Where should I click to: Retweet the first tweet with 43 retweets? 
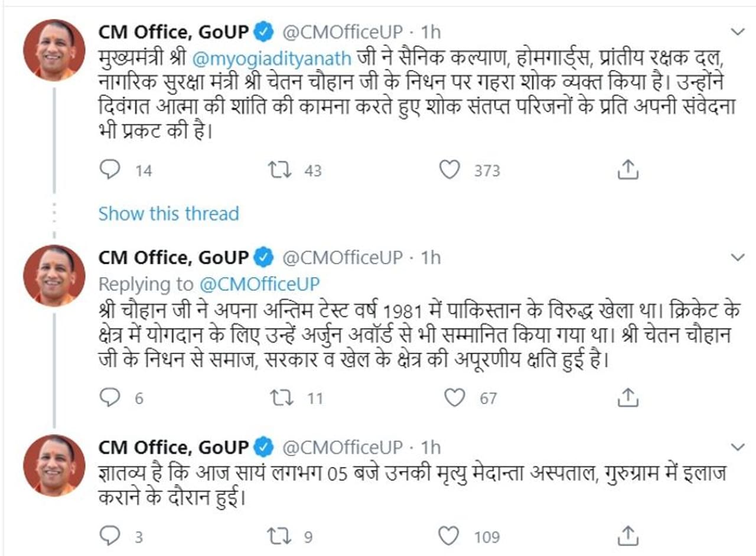[x=279, y=170]
